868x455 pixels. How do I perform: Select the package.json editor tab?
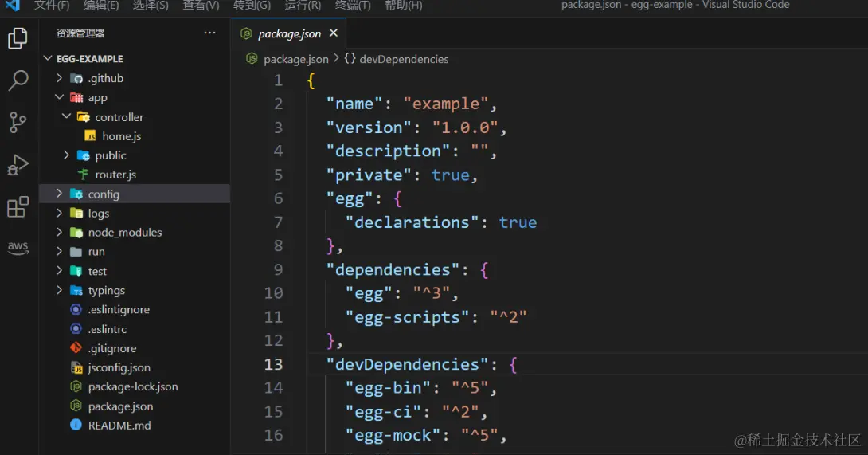coord(288,33)
